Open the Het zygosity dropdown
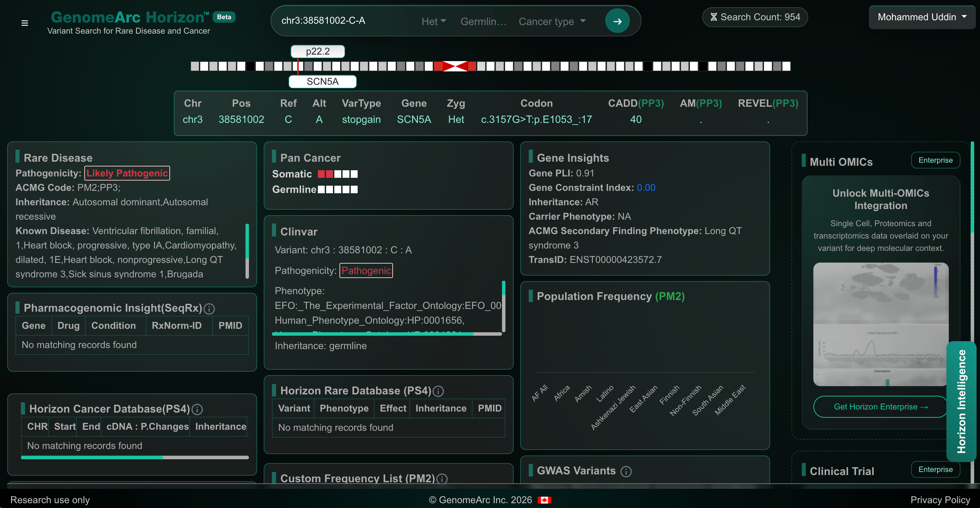The height and width of the screenshot is (508, 980). 434,21
